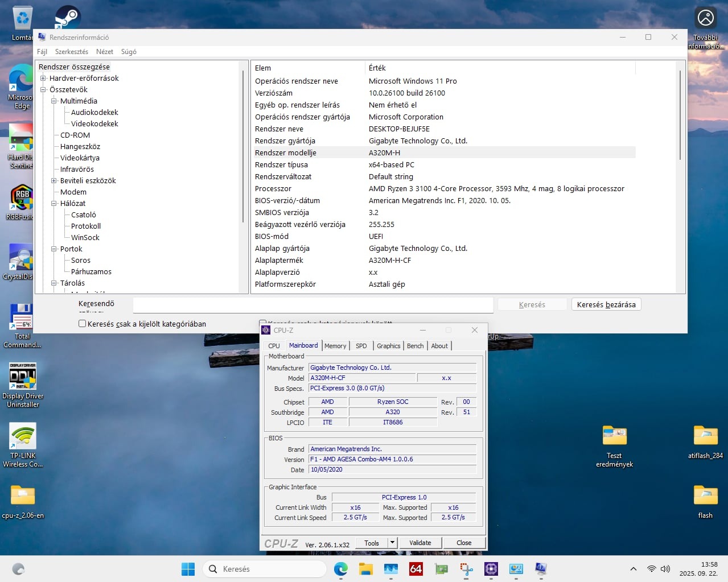Open the atiflash_284 desktop folder
728x582 pixels.
[x=705, y=442]
